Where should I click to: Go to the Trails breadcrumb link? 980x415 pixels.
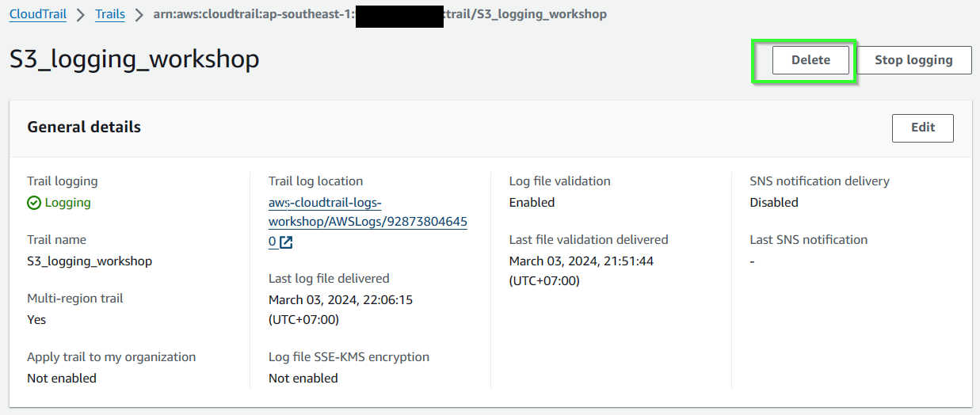[x=110, y=14]
